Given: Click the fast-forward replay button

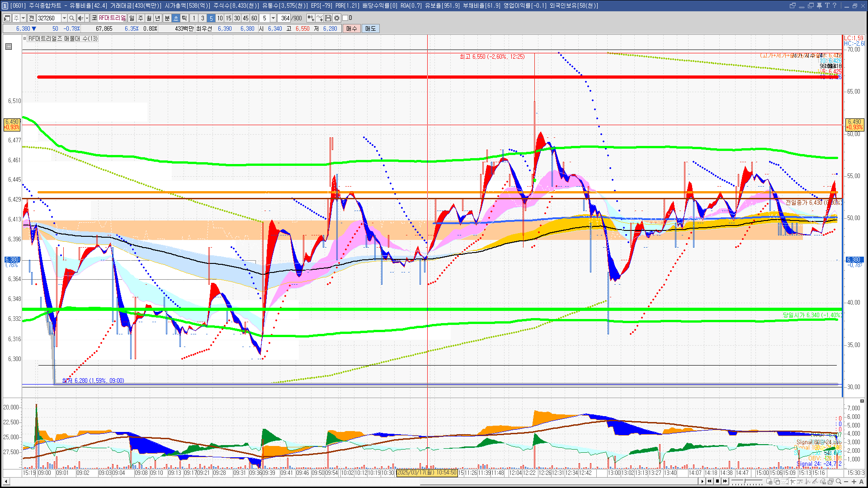Looking at the screenshot, I should 726,481.
